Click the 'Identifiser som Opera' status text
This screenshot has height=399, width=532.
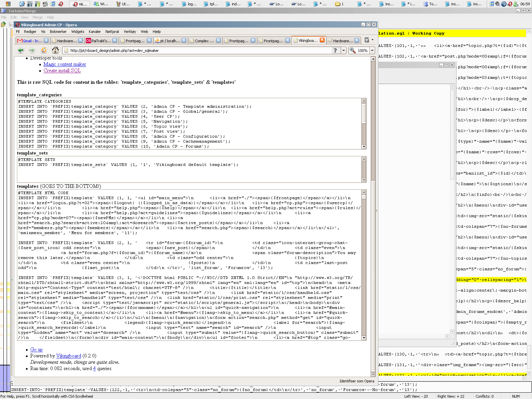click(x=357, y=381)
